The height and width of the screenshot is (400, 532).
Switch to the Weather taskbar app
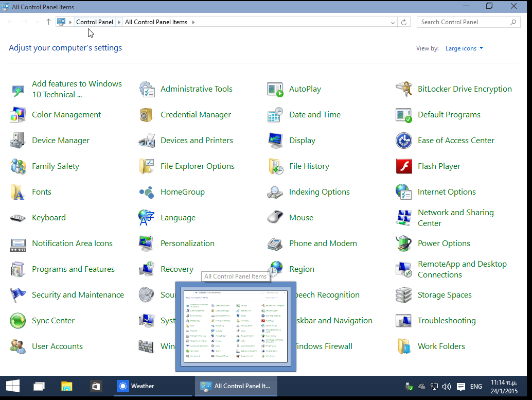(x=153, y=386)
